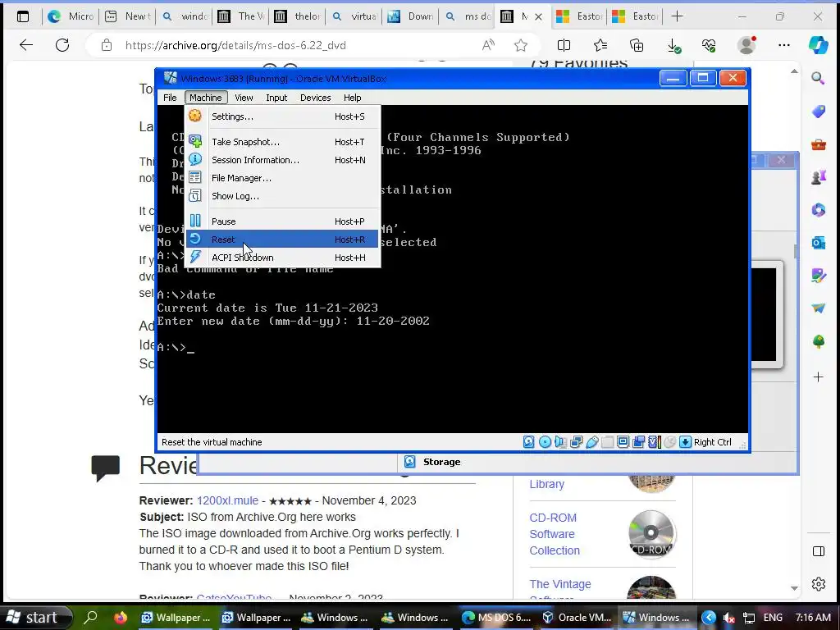Click display status icon in VirtualBox
840x630 pixels.
pyautogui.click(x=623, y=442)
